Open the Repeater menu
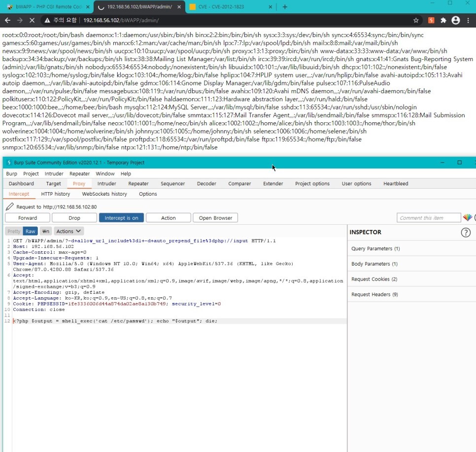Image resolution: width=476 pixels, height=452 pixels. coord(79,174)
